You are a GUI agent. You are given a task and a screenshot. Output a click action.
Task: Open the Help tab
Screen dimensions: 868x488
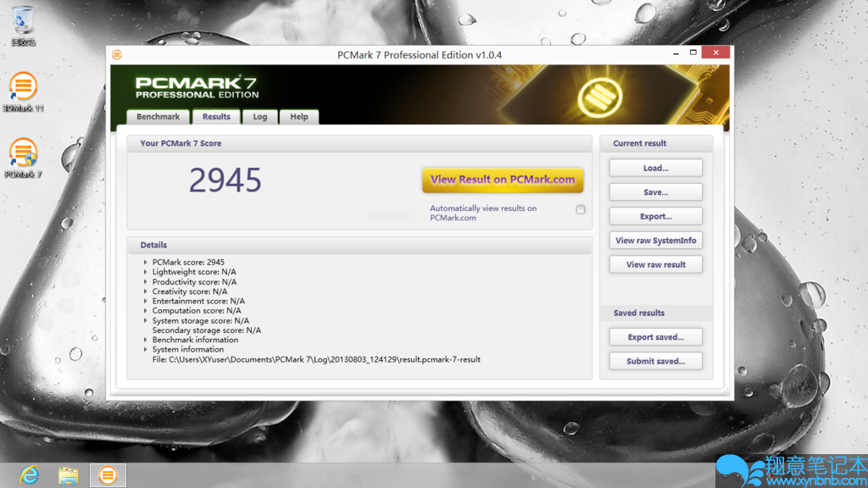pos(299,117)
